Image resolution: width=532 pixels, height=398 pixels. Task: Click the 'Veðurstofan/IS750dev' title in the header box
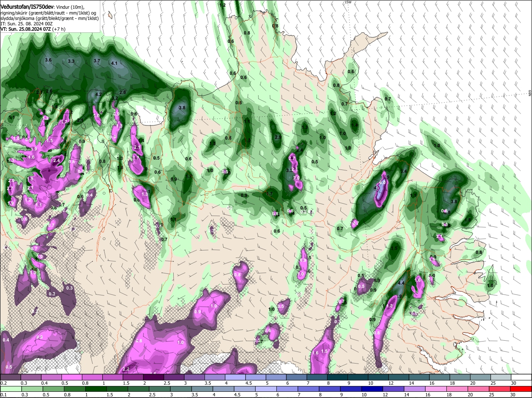pos(27,6)
